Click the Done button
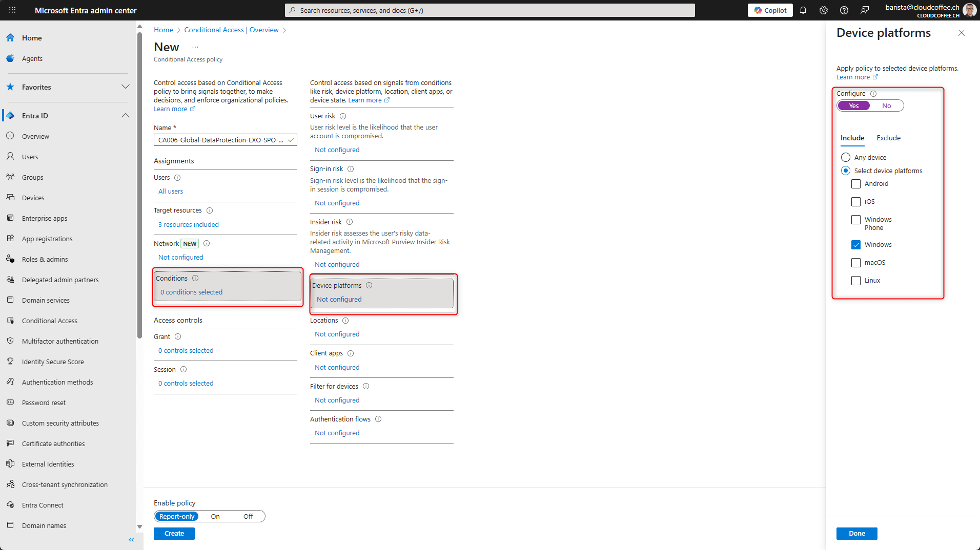 (x=856, y=534)
